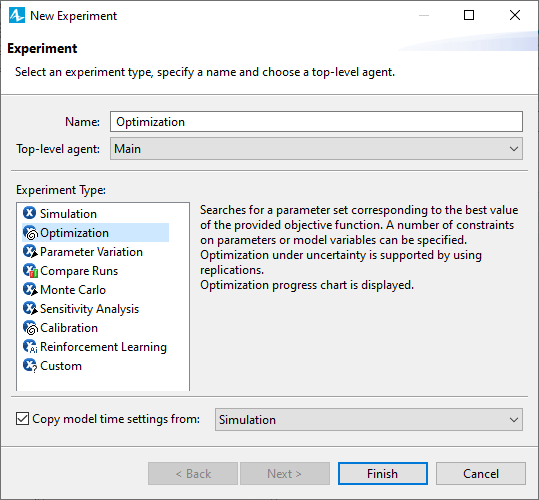Screen dimensions: 539x500
Task: Click the Monte Carlo icon
Action: [30, 289]
